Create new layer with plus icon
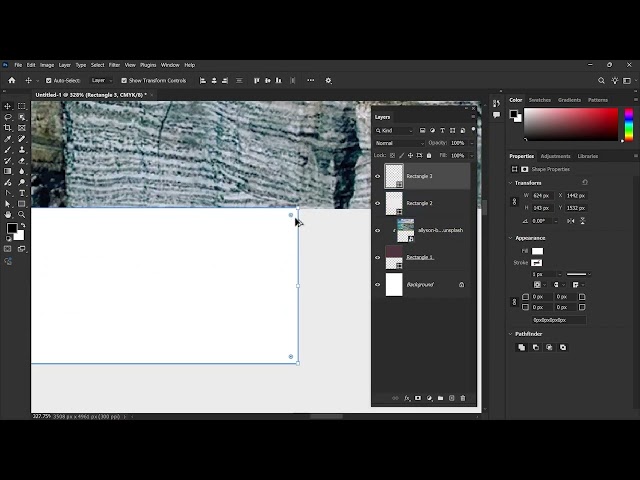The height and width of the screenshot is (480, 640). tap(452, 398)
